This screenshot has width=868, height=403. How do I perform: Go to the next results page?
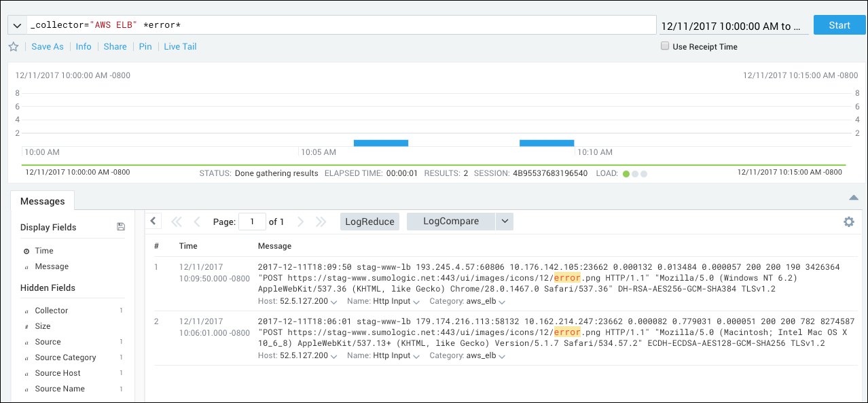300,222
